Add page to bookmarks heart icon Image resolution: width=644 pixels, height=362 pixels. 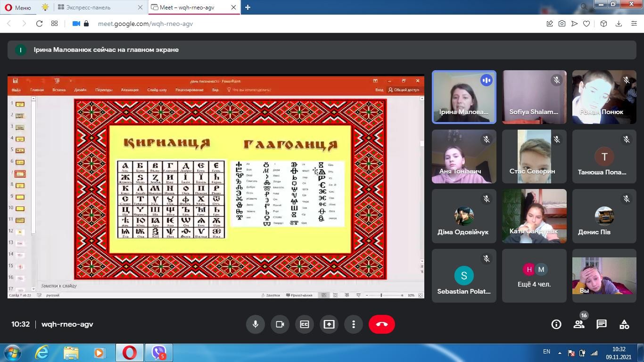point(586,24)
